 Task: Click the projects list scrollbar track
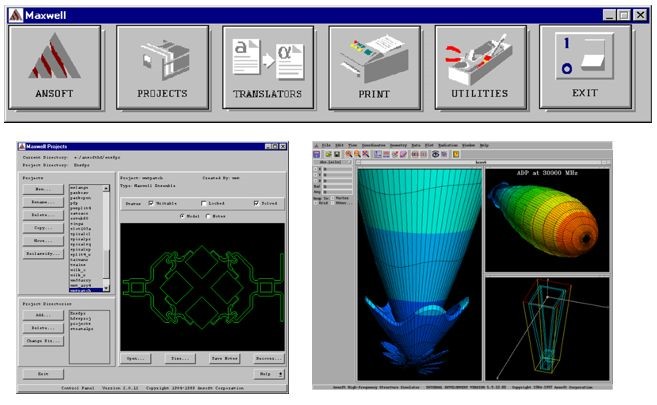pos(106,238)
